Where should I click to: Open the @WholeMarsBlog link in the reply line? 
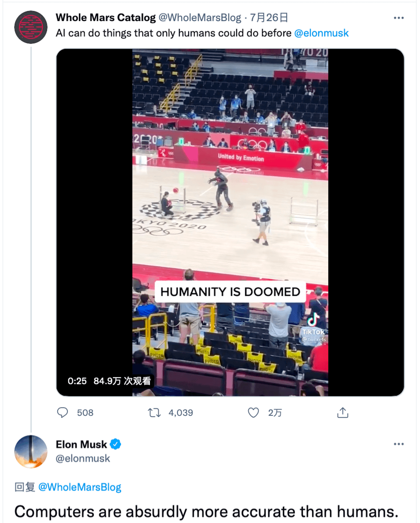pyautogui.click(x=80, y=487)
